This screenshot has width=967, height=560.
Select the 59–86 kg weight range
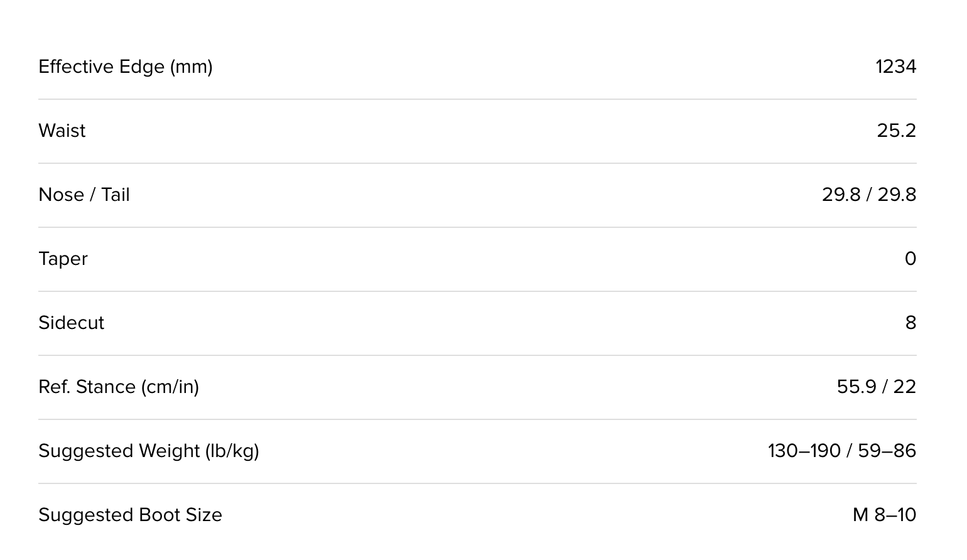pyautogui.click(x=887, y=451)
